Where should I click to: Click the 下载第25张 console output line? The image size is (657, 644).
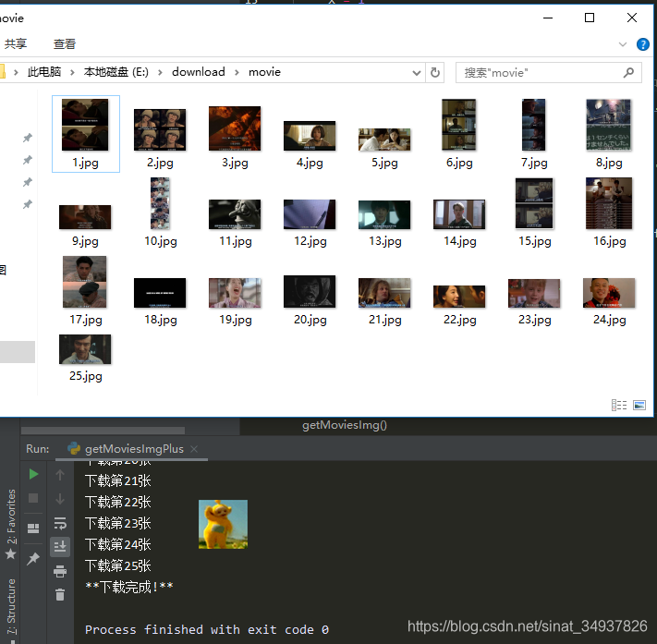tap(118, 566)
